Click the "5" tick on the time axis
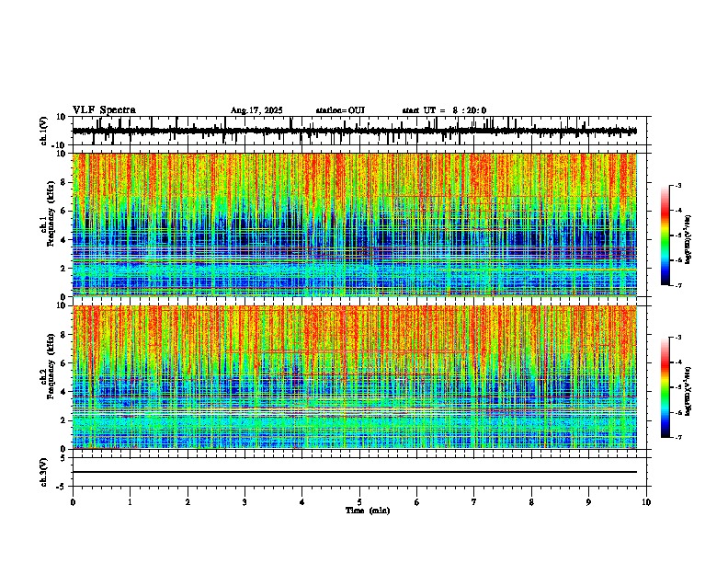 (359, 502)
